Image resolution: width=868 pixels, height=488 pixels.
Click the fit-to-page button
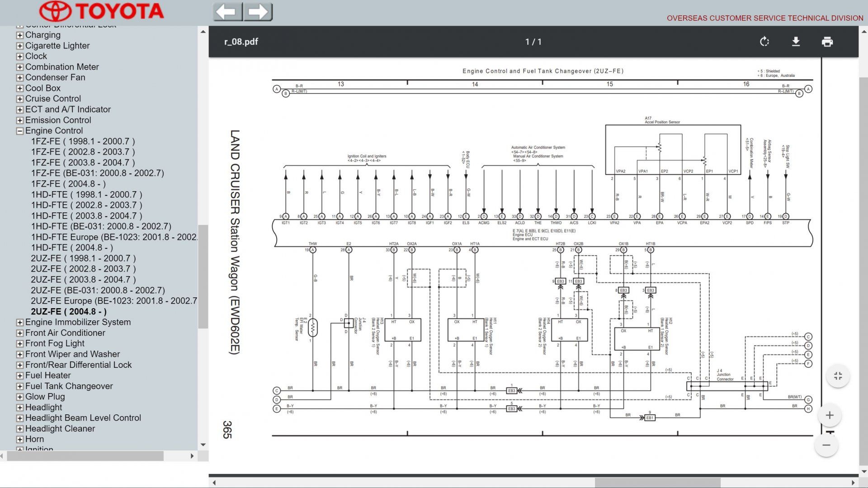pos(838,376)
